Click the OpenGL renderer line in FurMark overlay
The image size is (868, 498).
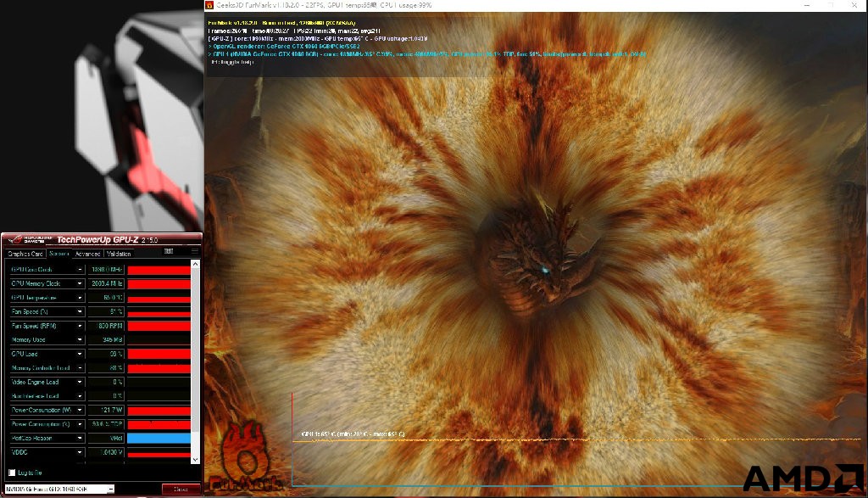pos(284,47)
